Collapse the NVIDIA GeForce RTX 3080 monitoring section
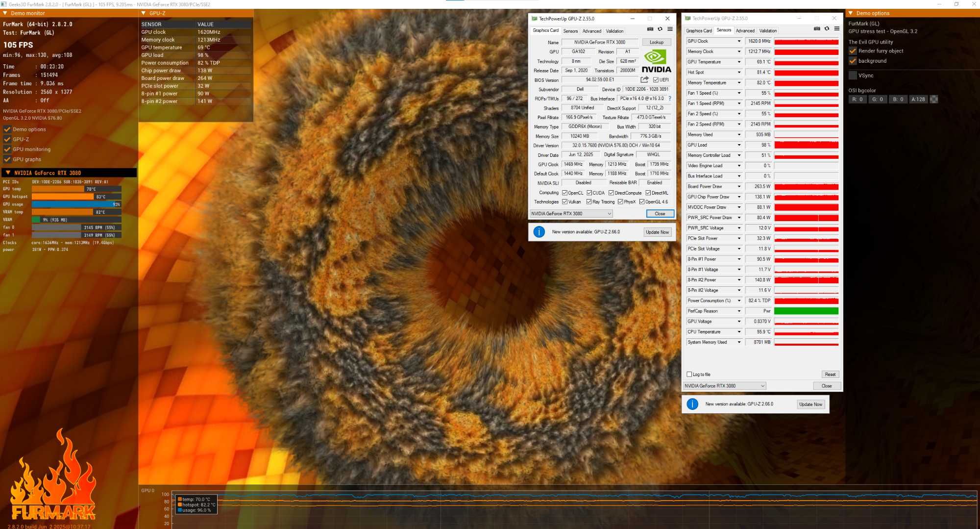The image size is (980, 529). [8, 173]
